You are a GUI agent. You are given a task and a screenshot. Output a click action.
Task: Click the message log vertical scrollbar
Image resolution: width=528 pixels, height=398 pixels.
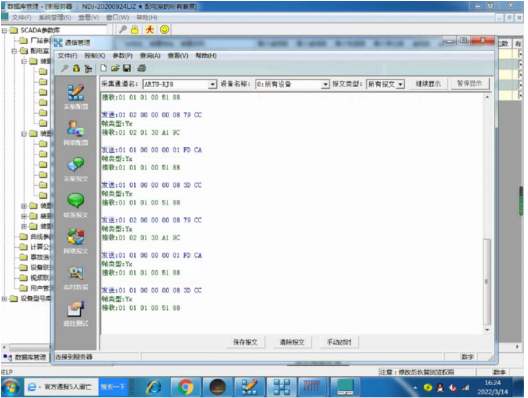coord(487,213)
